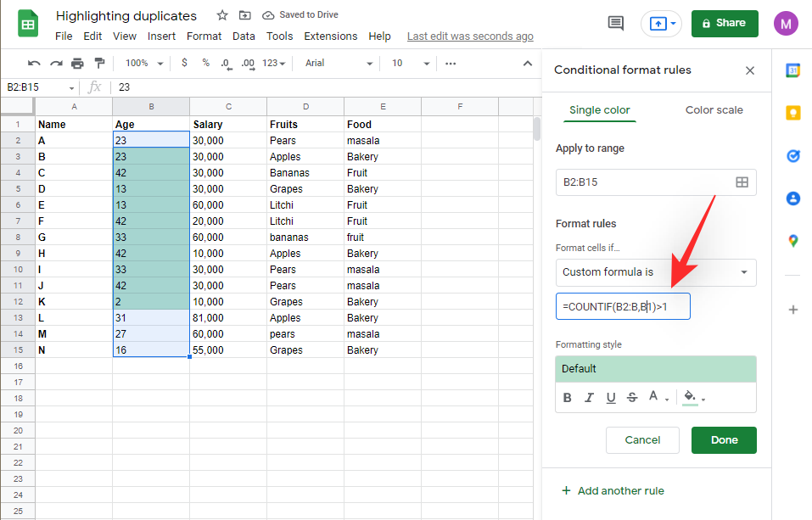Screen dimensions: 812x520
Task: Click the Print icon
Action: pyautogui.click(x=76, y=63)
